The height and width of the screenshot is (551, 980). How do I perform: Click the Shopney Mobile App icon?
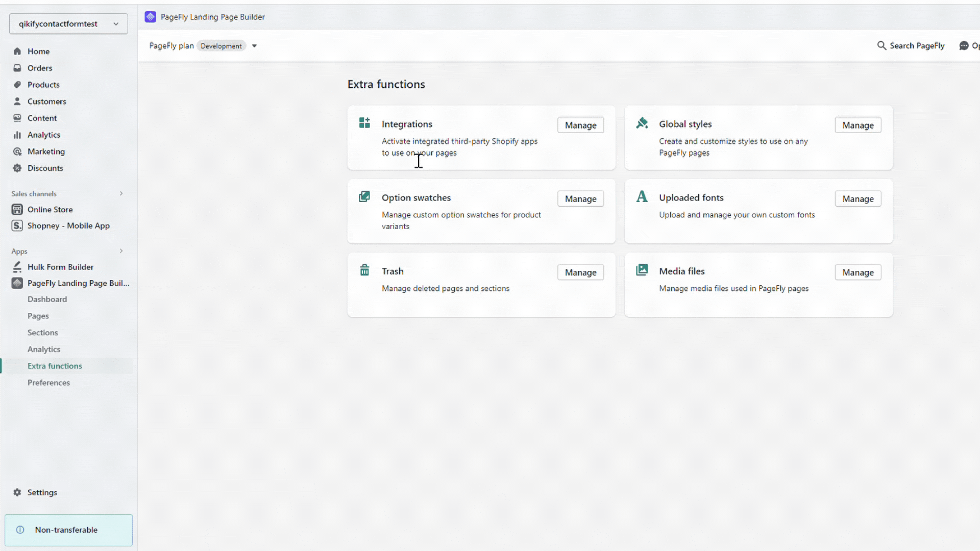click(x=17, y=226)
